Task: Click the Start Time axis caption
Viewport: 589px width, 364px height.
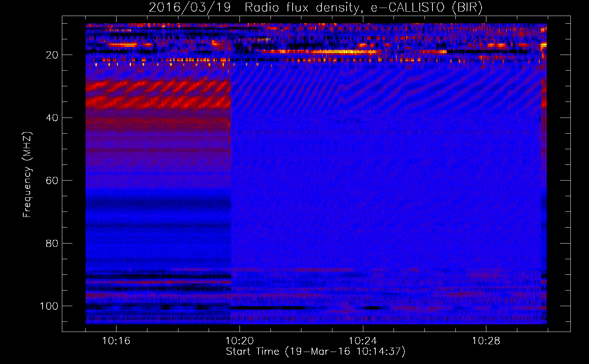Action: click(x=316, y=352)
